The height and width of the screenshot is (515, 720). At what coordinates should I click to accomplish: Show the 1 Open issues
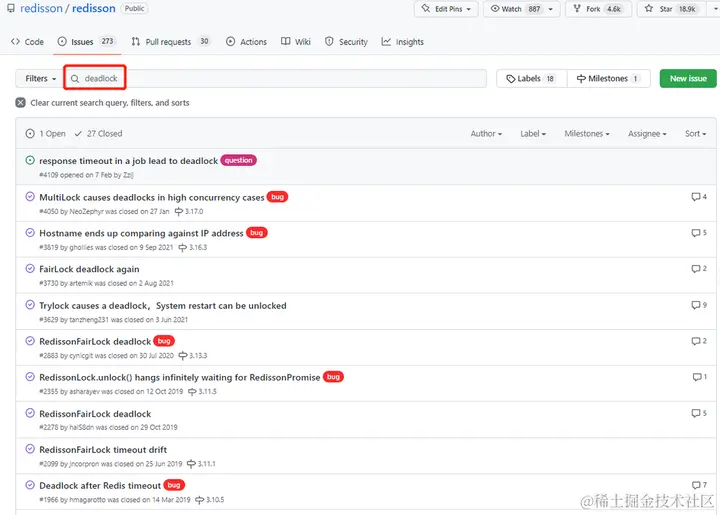[45, 134]
